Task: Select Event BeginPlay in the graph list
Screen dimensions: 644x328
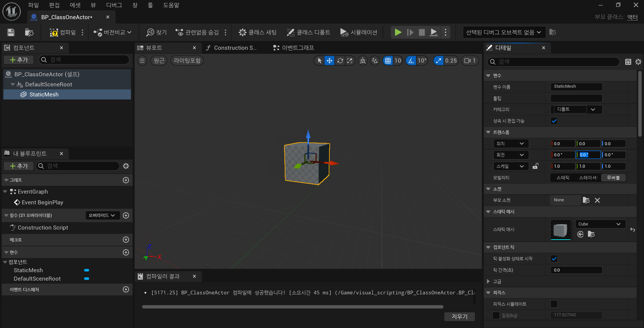Action: coord(42,202)
